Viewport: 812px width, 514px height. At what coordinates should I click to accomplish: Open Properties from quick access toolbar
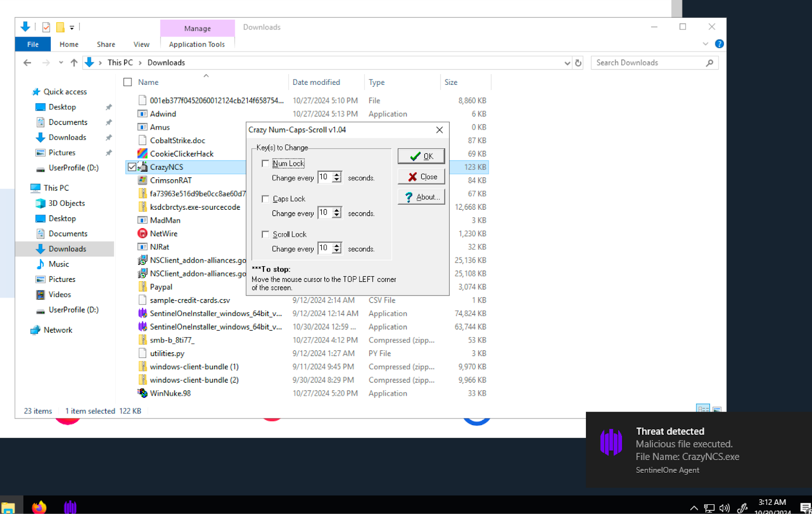pyautogui.click(x=46, y=27)
